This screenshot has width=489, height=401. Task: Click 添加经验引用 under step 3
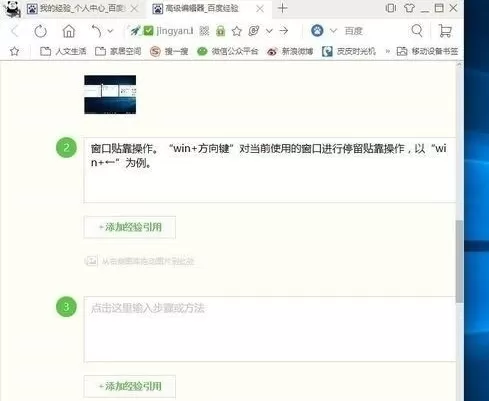pyautogui.click(x=130, y=386)
